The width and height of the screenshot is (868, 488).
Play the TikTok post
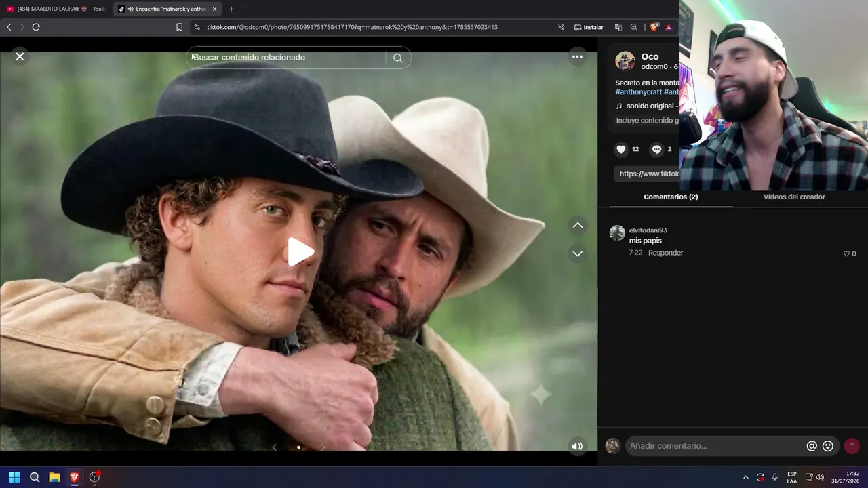point(300,251)
